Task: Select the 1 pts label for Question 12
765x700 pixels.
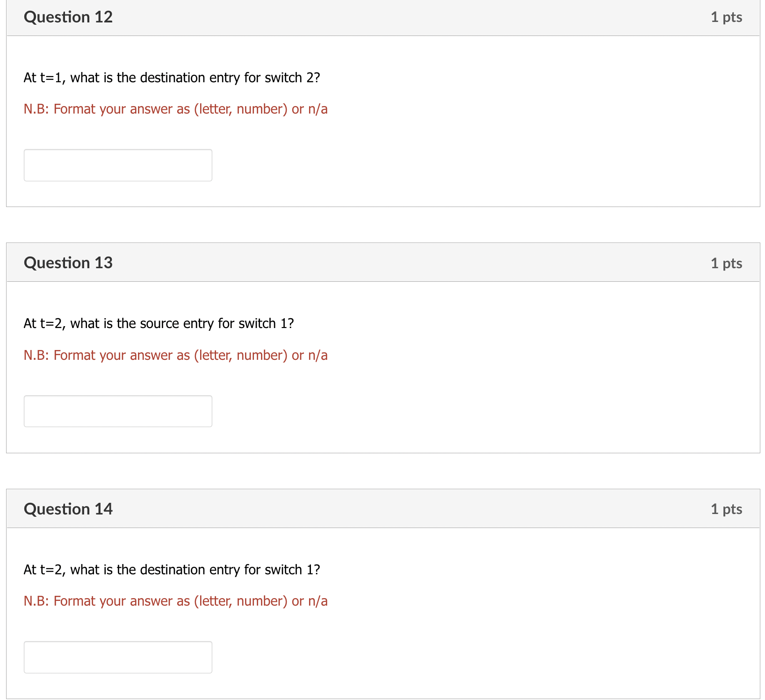Action: tap(727, 17)
